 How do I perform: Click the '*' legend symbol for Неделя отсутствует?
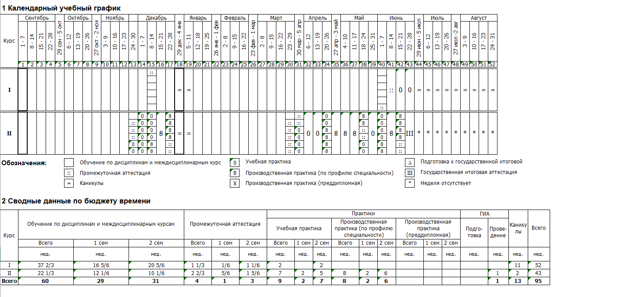[x=409, y=183]
